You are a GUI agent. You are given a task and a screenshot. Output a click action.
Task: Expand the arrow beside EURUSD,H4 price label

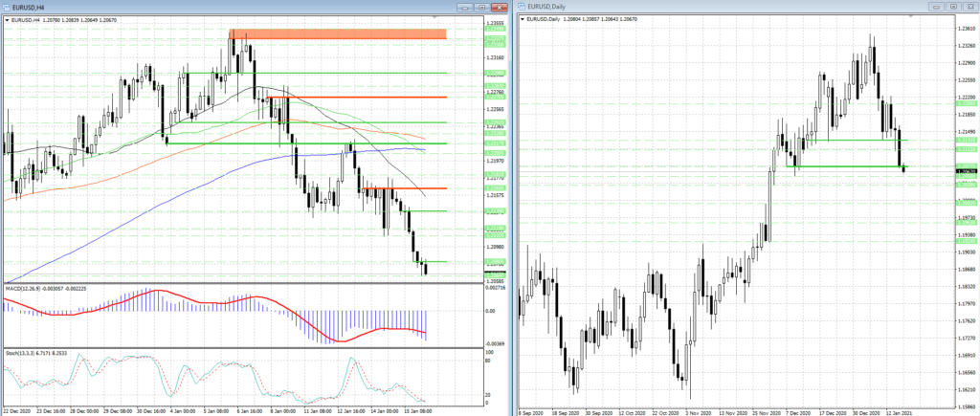(7, 20)
